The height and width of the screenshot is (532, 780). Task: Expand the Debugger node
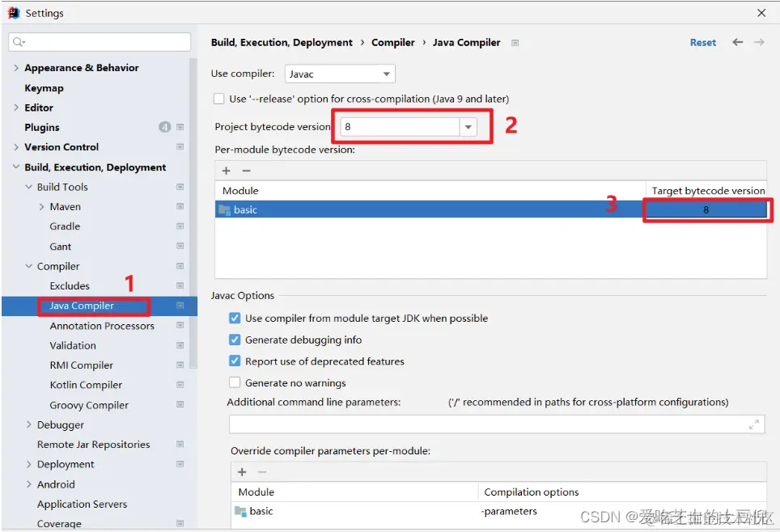point(29,424)
